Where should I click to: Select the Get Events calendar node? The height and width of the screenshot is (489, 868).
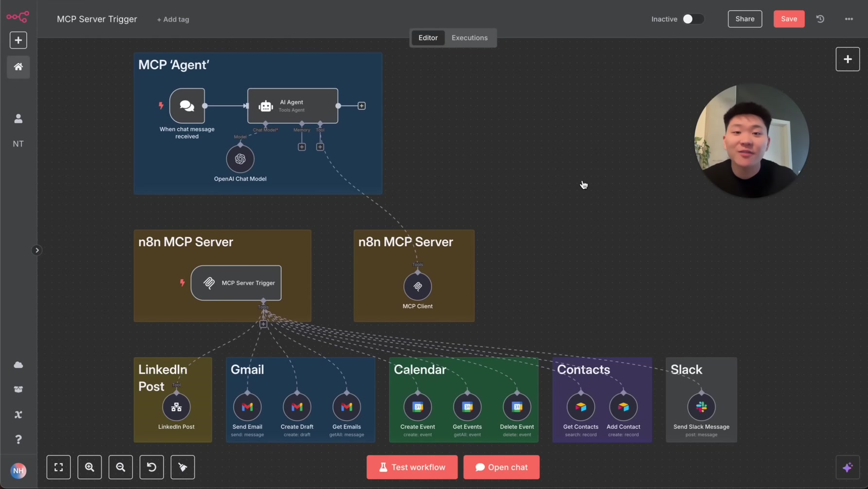pyautogui.click(x=467, y=407)
